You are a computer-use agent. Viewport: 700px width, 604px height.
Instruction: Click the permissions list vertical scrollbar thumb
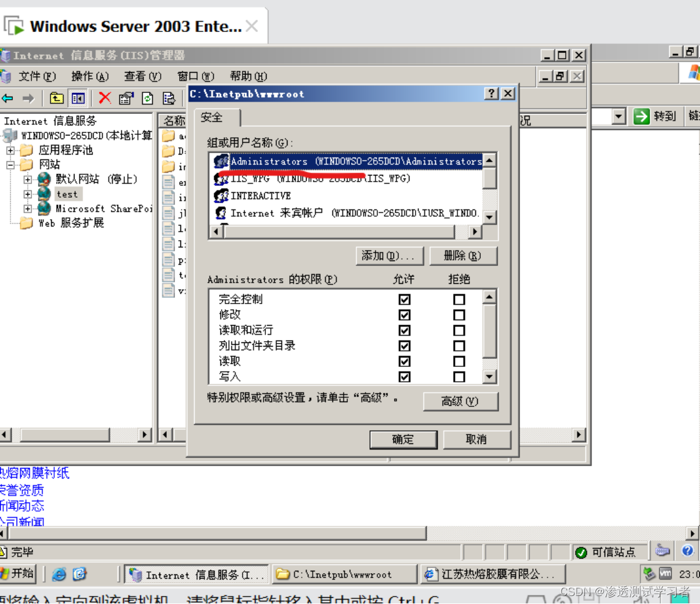(x=489, y=331)
